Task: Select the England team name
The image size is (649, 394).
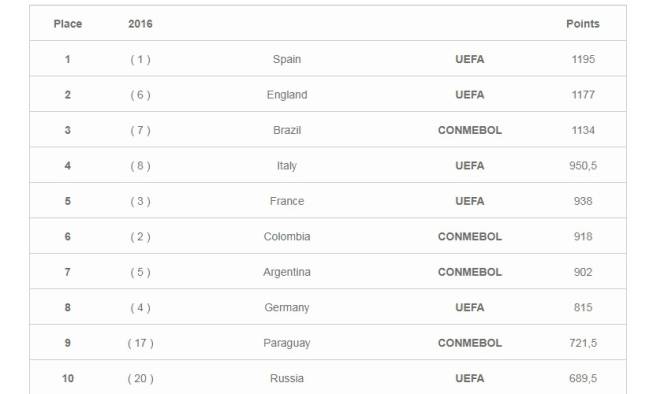Action: pos(287,95)
